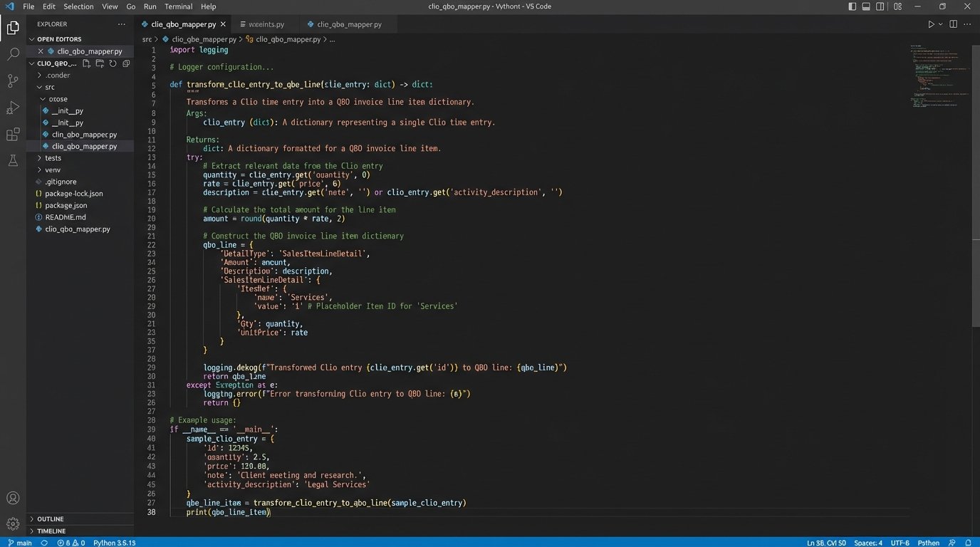Screen dimensions: 980x547
Task: Expand the OUTLINE section
Action: click(x=50, y=519)
